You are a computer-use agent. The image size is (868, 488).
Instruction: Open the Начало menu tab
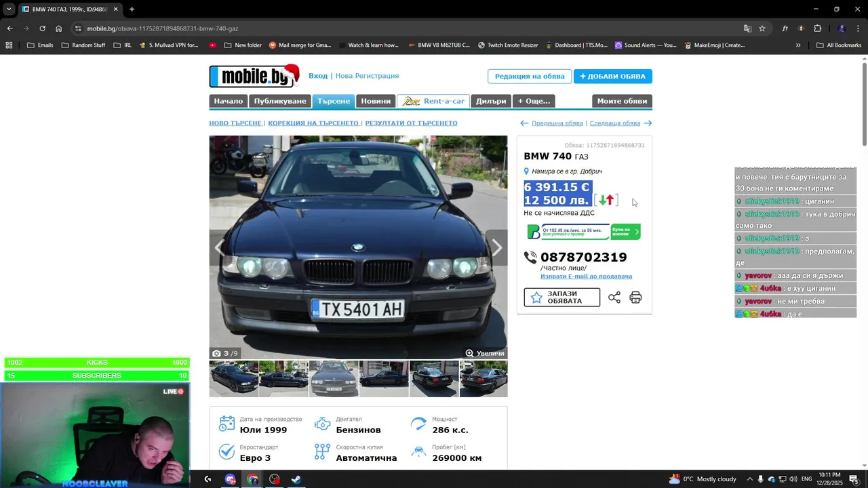click(228, 101)
